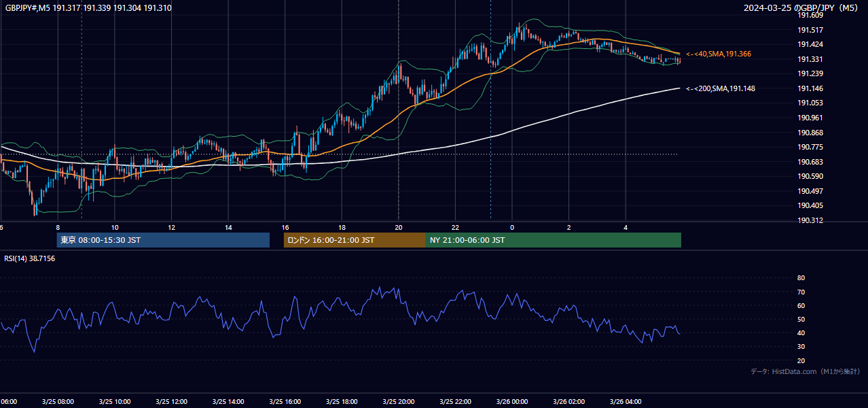Click price axis label 190.683
Screen dimensions: 868x408
810,162
